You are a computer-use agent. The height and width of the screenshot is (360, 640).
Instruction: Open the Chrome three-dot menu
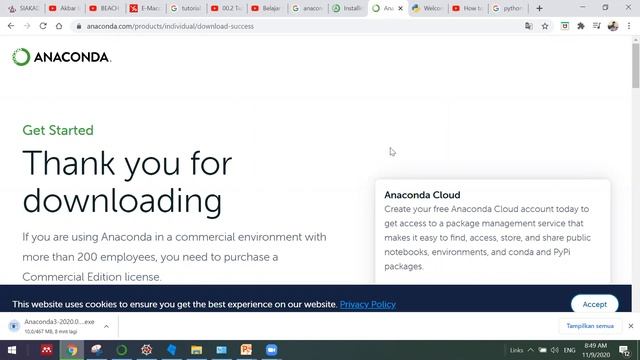(x=629, y=26)
